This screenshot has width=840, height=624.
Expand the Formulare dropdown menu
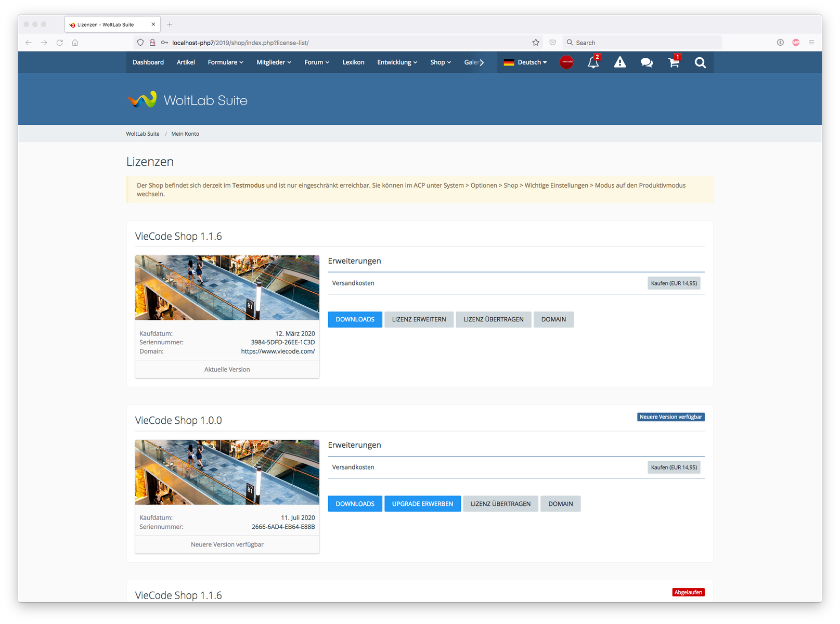[225, 62]
